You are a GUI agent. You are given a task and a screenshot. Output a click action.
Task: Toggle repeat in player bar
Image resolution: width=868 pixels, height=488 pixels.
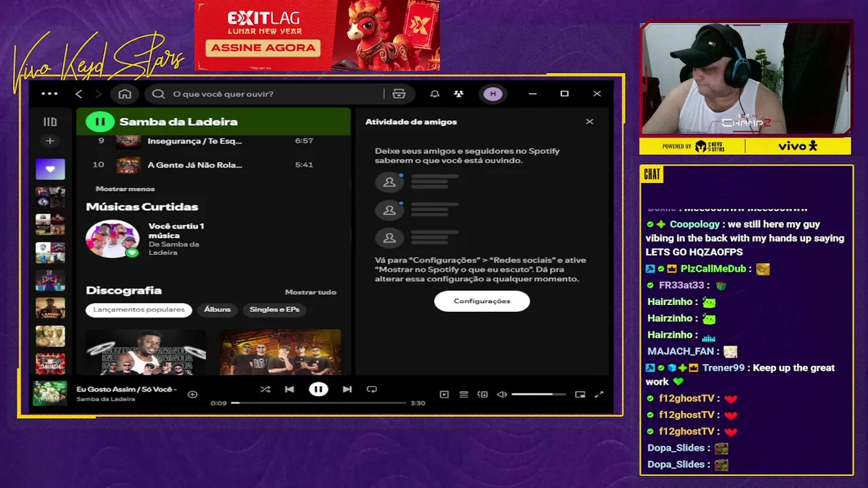[372, 390]
